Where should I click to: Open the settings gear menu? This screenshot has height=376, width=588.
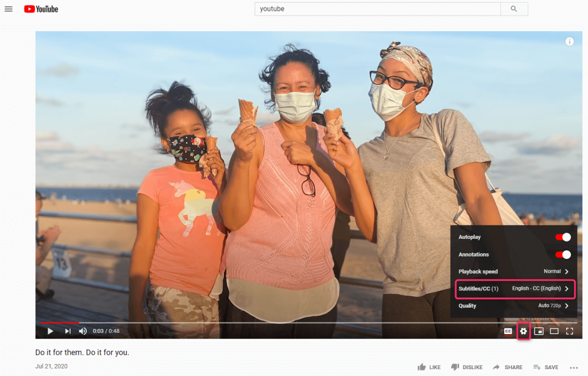(x=523, y=331)
